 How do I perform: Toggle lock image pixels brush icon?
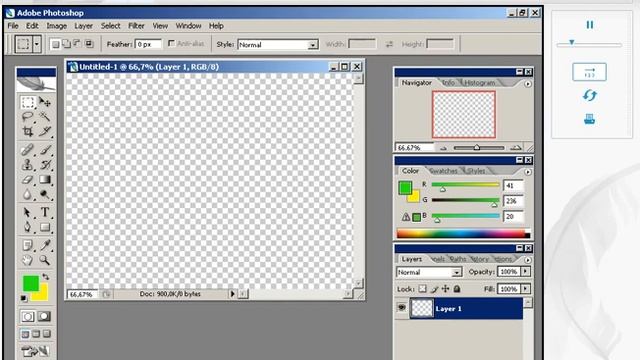pos(434,289)
